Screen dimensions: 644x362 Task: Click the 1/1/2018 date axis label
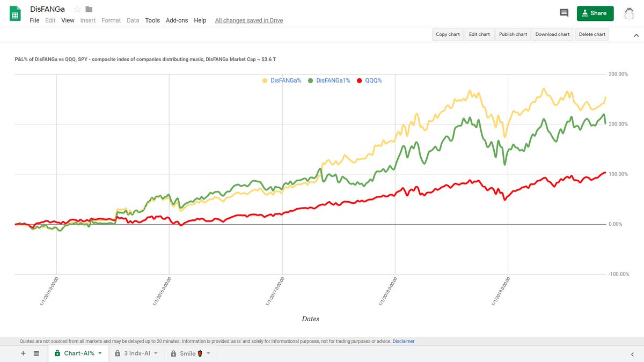pyautogui.click(x=387, y=291)
